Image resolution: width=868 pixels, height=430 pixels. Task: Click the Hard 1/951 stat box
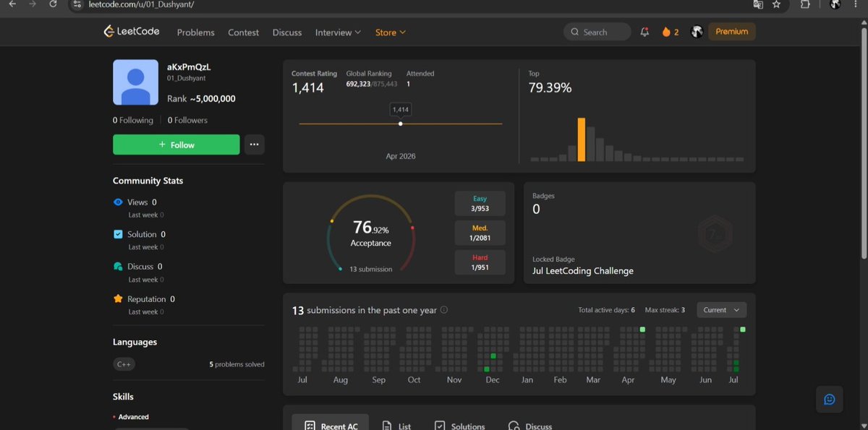pyautogui.click(x=480, y=262)
